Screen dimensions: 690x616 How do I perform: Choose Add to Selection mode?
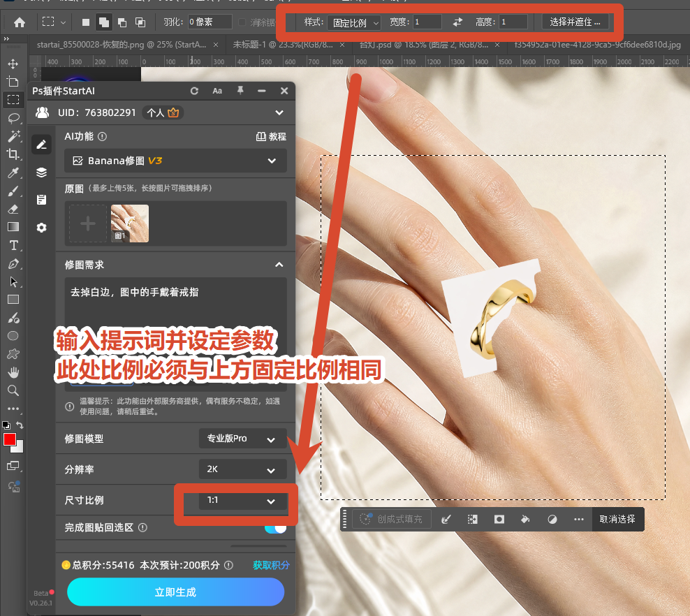coord(104,22)
